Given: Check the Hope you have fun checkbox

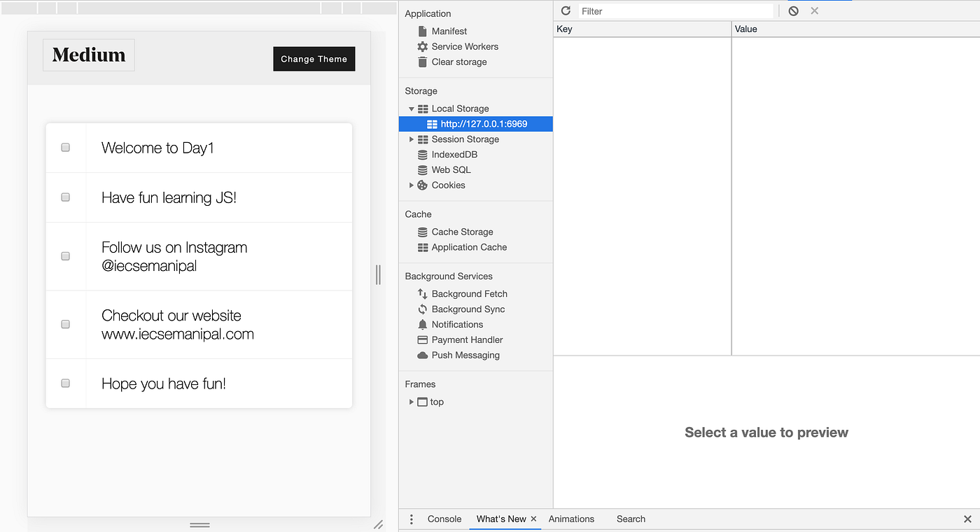Looking at the screenshot, I should click(x=66, y=384).
